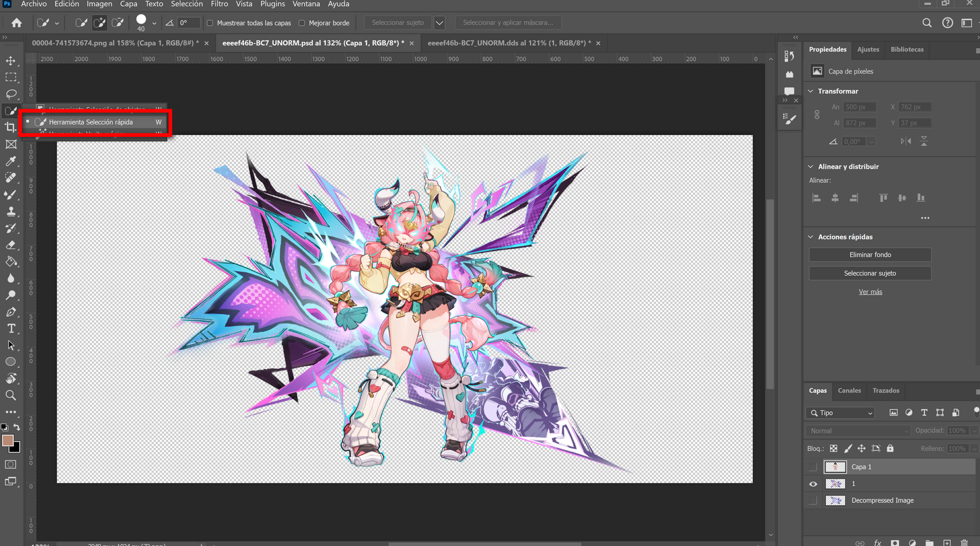Screen dimensions: 980x546
Task: Enable Mejorar borde checkbox
Action: [x=302, y=23]
